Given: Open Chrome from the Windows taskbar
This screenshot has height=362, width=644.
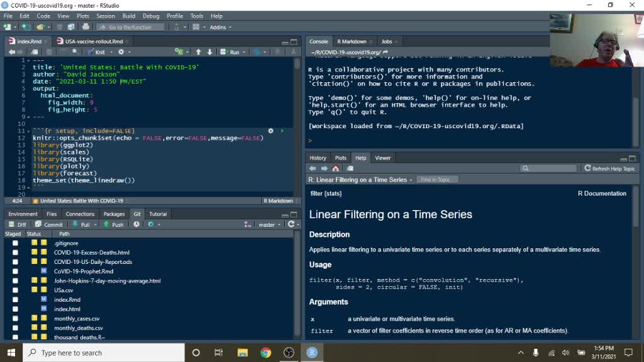Looking at the screenshot, I should 266,353.
